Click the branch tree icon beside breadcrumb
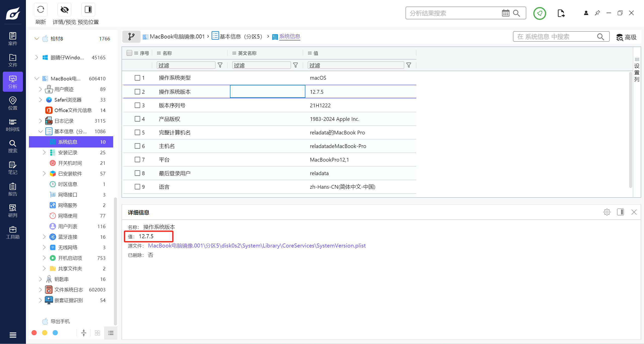The width and height of the screenshot is (644, 344). point(131,37)
